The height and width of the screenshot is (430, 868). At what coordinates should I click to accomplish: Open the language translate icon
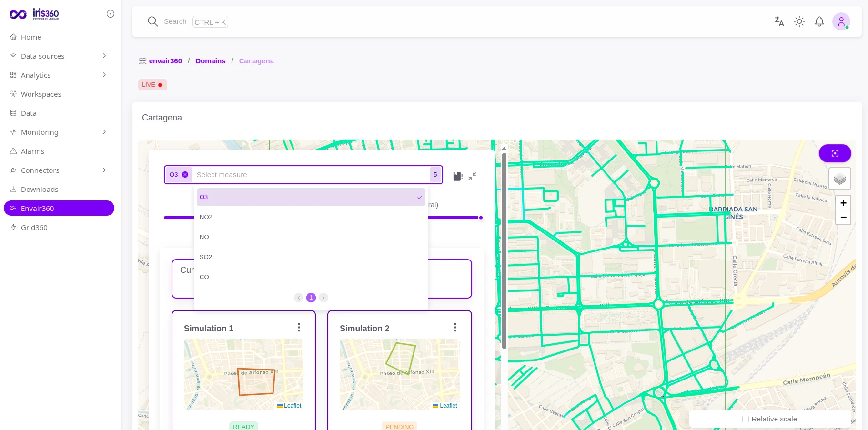[779, 21]
